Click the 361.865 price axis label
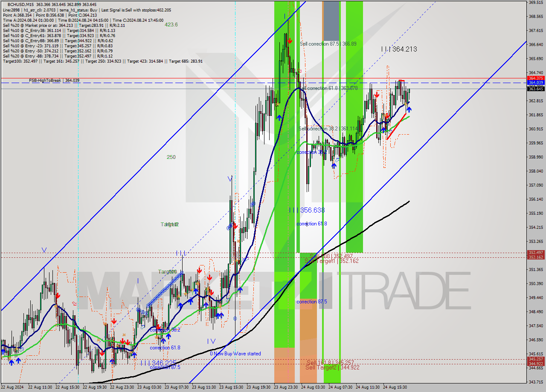This screenshot has height=392, width=546. click(536, 115)
